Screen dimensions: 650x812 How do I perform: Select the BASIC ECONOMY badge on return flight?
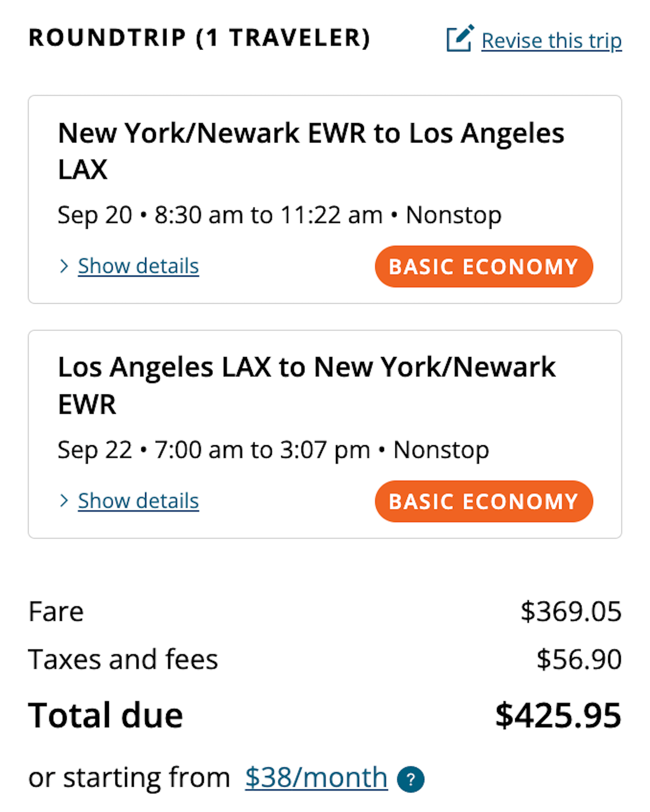tap(484, 502)
